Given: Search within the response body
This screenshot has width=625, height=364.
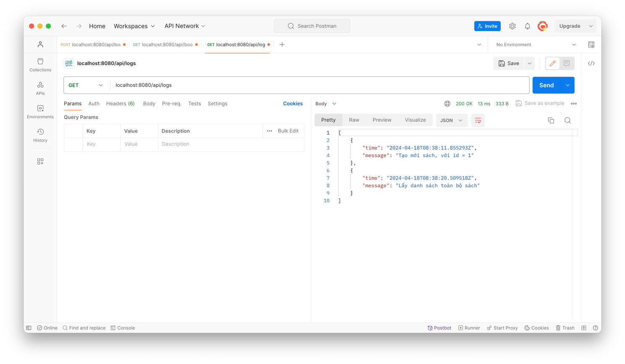Looking at the screenshot, I should pos(567,120).
